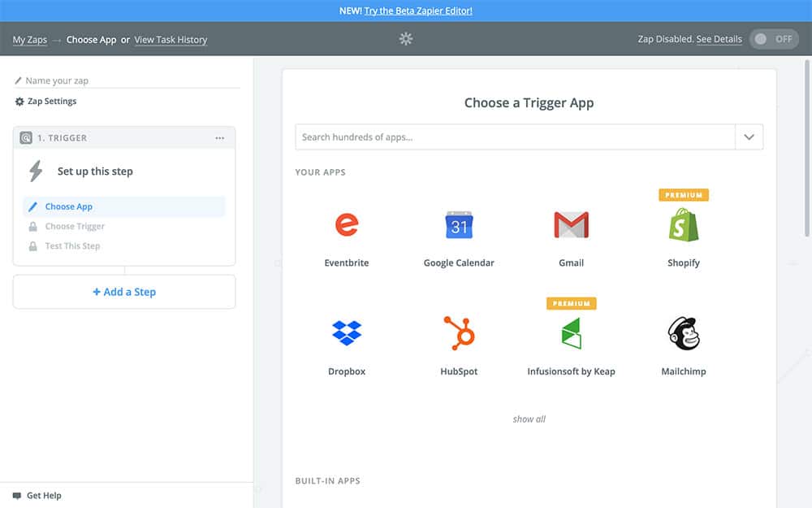This screenshot has height=508, width=812.
Task: Click the Add a Step button
Action: (x=124, y=292)
